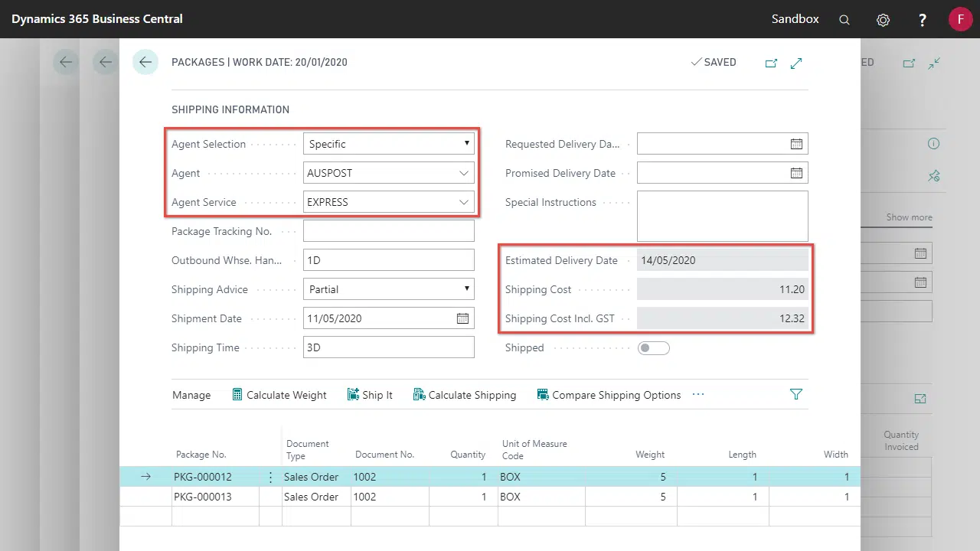Toggle the Shipped switch
The width and height of the screenshot is (980, 551).
pyautogui.click(x=654, y=348)
